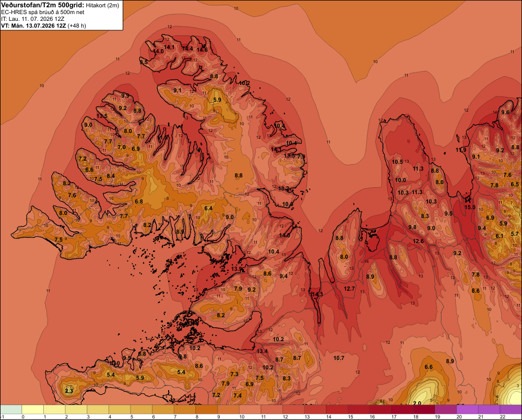Click the Veðurstofan/T2m 500grid title text
Screen dimensions: 522x420
pos(43,5)
